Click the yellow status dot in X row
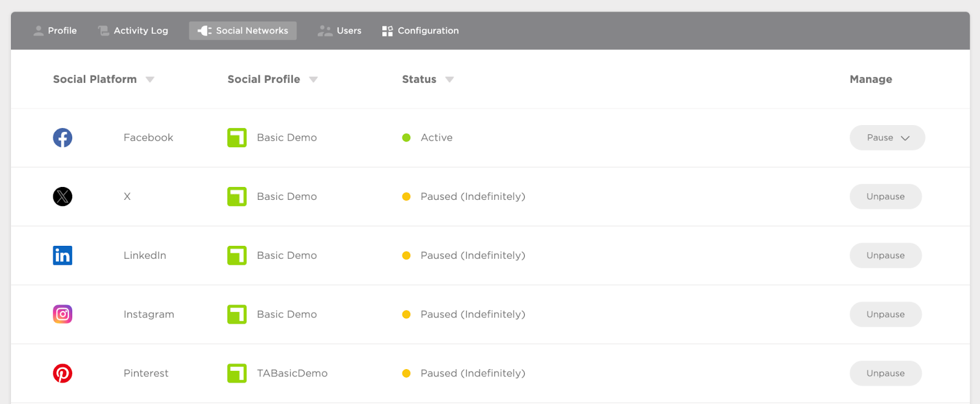 [x=406, y=197]
